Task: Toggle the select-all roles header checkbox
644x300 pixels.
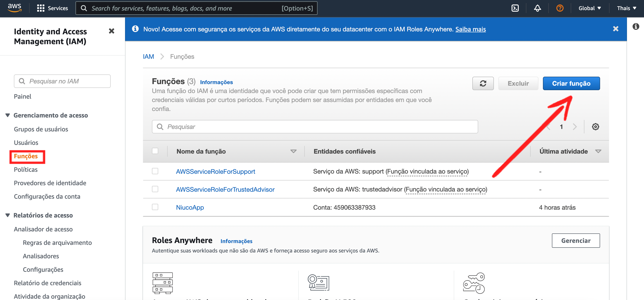Action: (155, 151)
